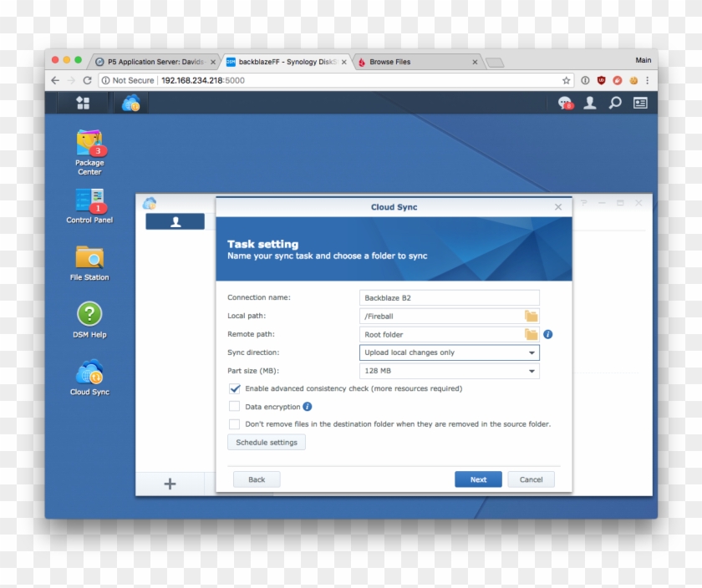This screenshot has width=702, height=588.
Task: Open the widgets panel icon
Action: coord(639,102)
